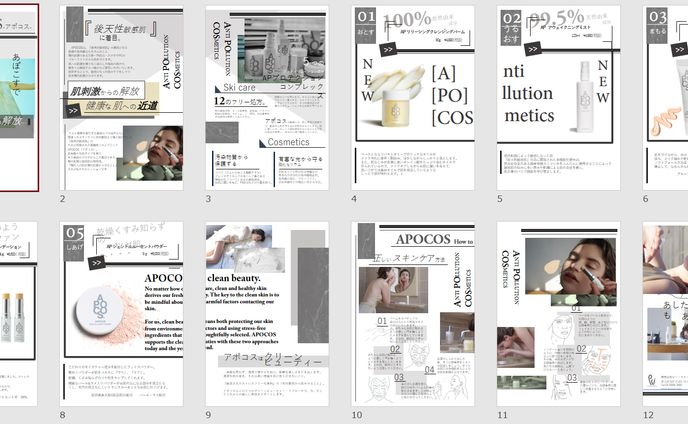The image size is (688, 424).
Task: Click page number label 5
Action: tap(499, 199)
